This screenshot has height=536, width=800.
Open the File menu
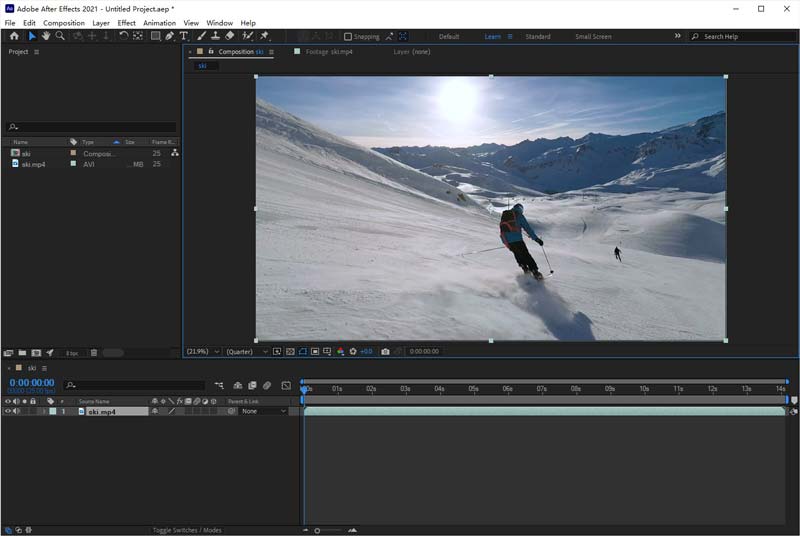coord(10,23)
